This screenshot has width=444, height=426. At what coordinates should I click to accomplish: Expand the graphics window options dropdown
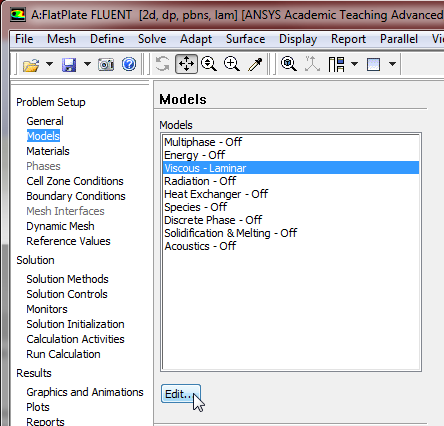tap(393, 64)
